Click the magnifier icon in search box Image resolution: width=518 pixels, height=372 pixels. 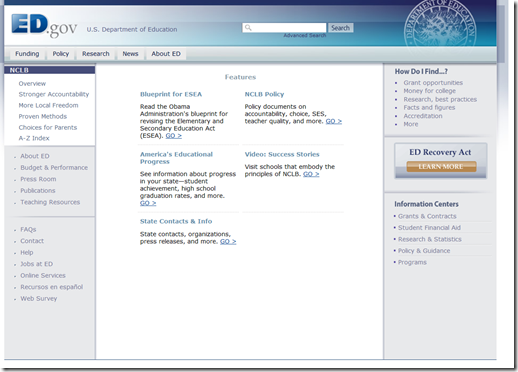(x=248, y=28)
